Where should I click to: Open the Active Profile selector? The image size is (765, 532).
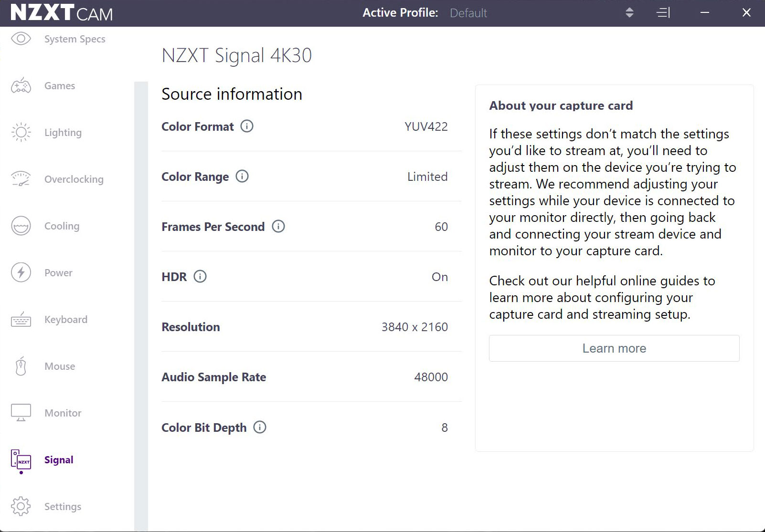coord(468,13)
